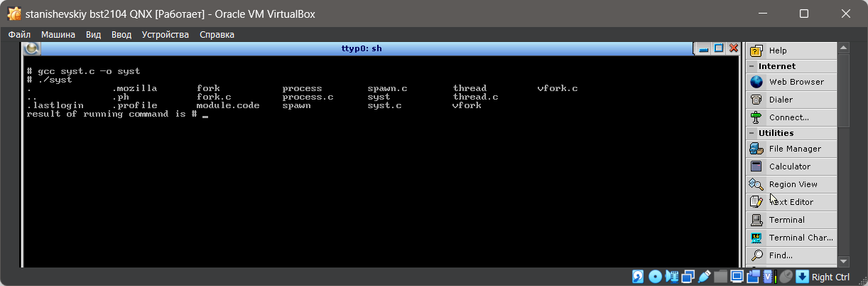Launch the File Manager

791,149
